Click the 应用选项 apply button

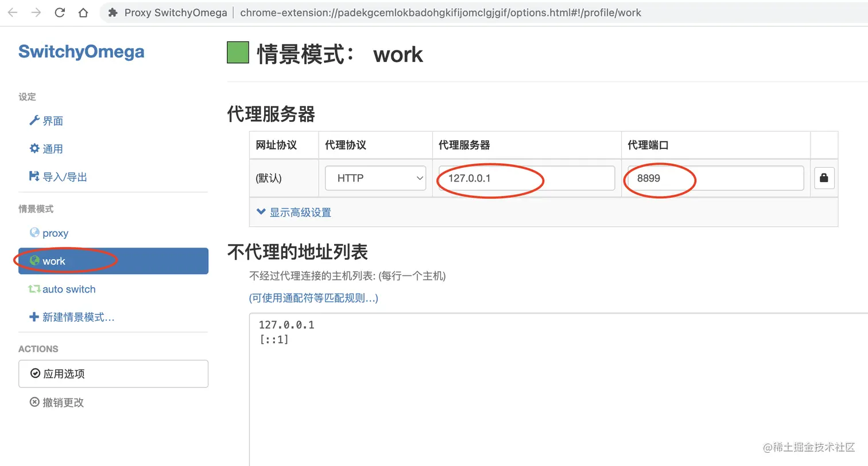click(113, 374)
